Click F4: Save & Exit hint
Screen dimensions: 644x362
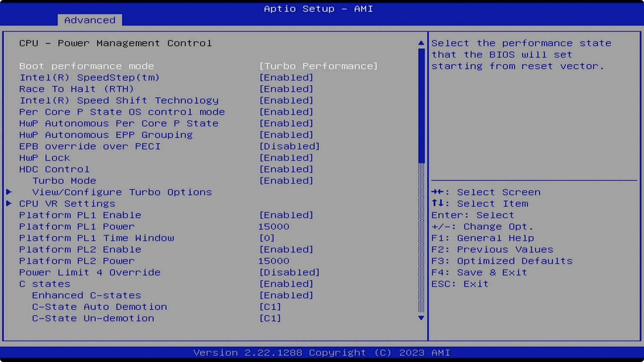[479, 273]
